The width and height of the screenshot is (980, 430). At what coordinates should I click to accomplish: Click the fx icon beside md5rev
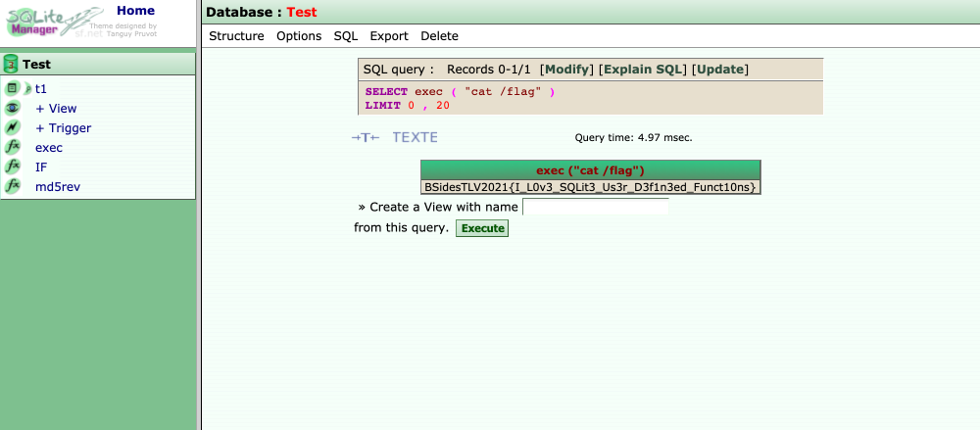coord(13,187)
